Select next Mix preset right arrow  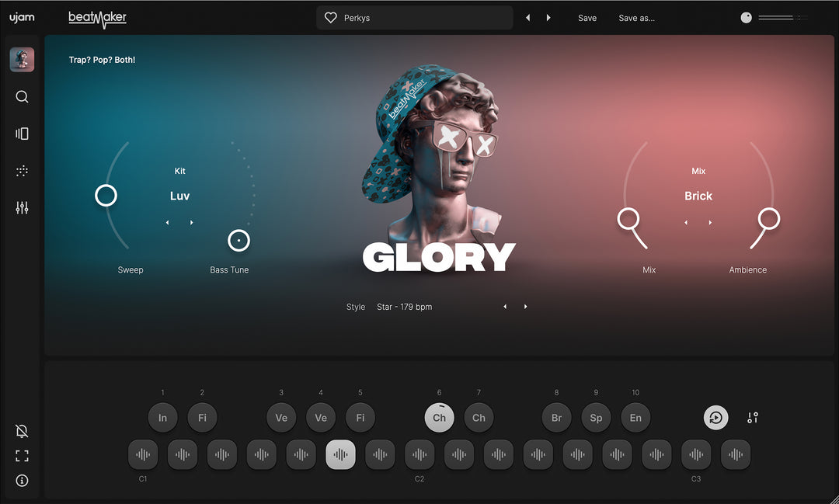tap(711, 223)
